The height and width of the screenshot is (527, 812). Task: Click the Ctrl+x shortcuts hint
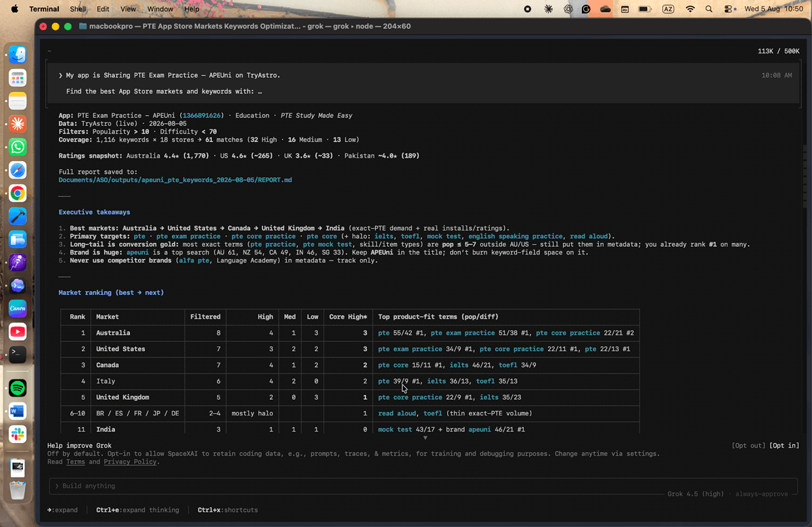227,510
